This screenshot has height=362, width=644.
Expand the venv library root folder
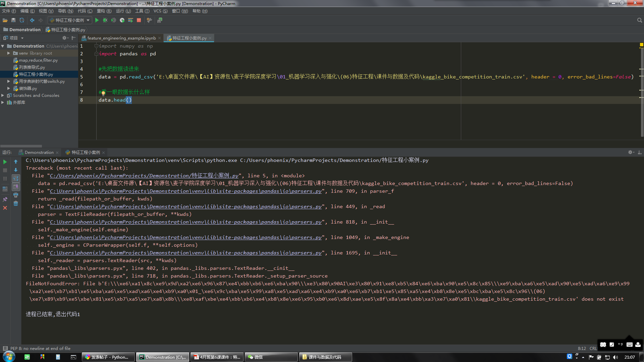(9, 53)
